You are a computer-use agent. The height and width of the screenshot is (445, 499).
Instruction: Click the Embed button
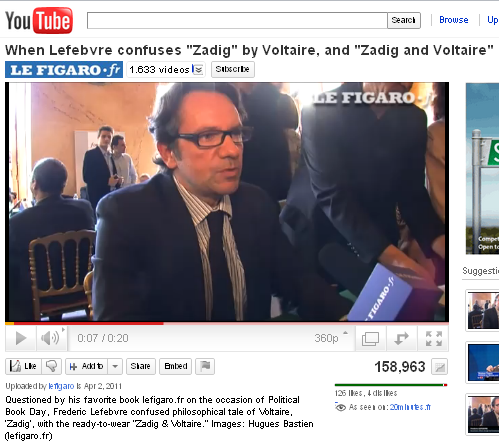[x=176, y=366]
